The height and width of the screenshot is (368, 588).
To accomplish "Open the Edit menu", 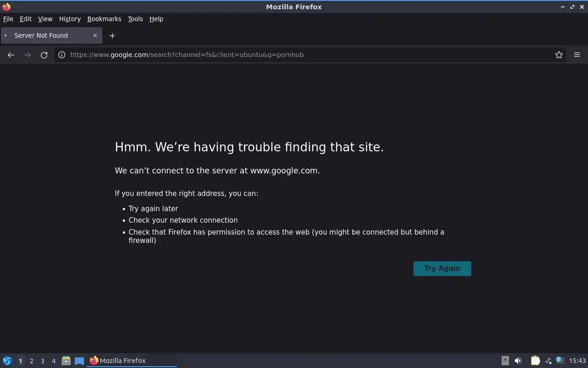I will click(x=26, y=19).
